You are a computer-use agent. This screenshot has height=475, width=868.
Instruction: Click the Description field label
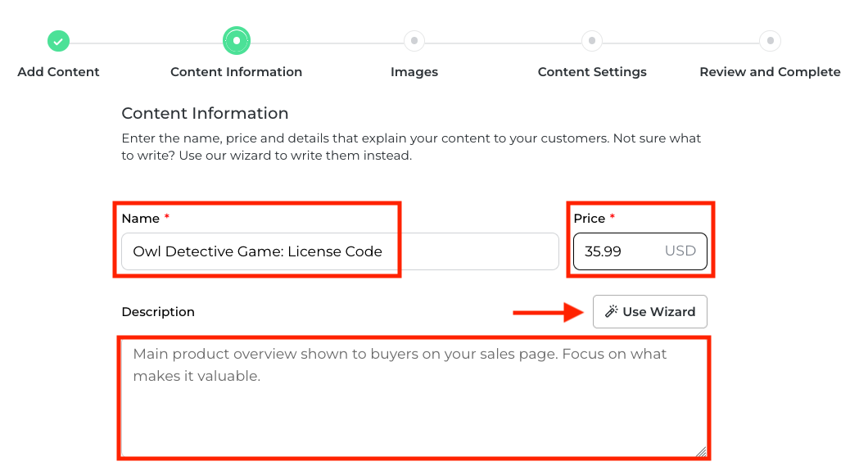[158, 312]
